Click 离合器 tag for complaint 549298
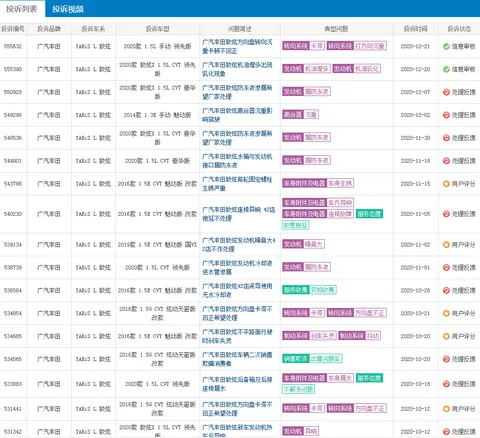Screen dimensions: 480x438 pos(300,115)
